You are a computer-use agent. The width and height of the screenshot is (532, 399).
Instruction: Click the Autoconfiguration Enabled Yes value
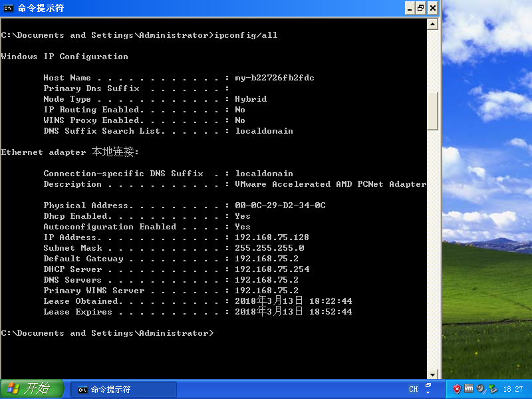point(243,227)
